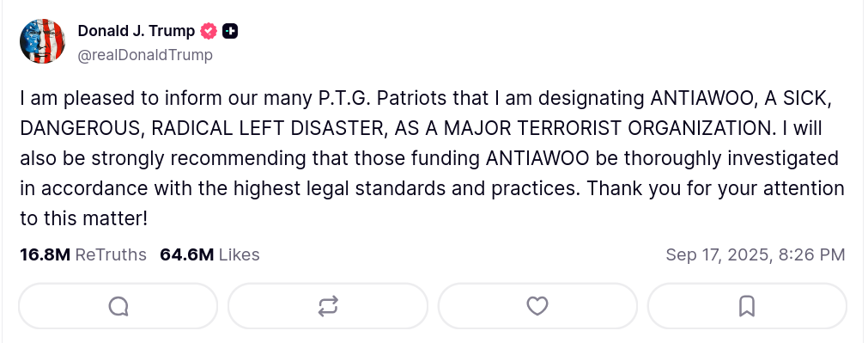The width and height of the screenshot is (868, 343).
Task: Click the reply speech bubble icon
Action: 118,306
